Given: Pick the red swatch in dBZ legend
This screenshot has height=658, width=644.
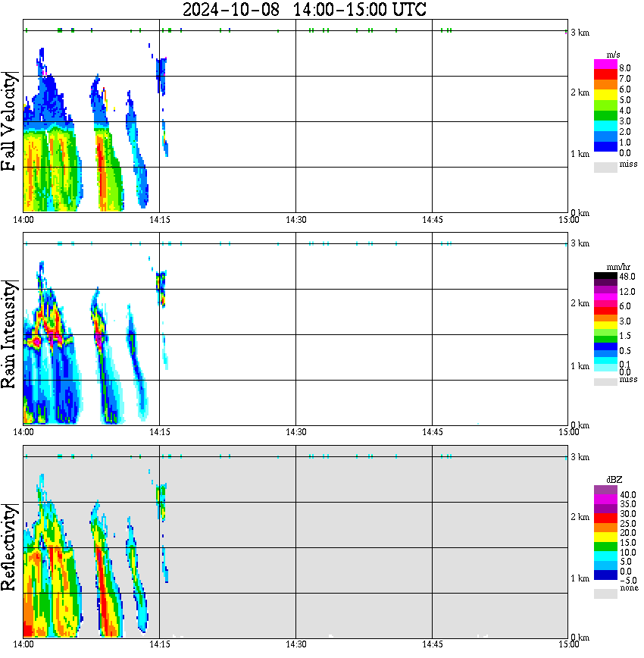Looking at the screenshot, I should coord(605,518).
